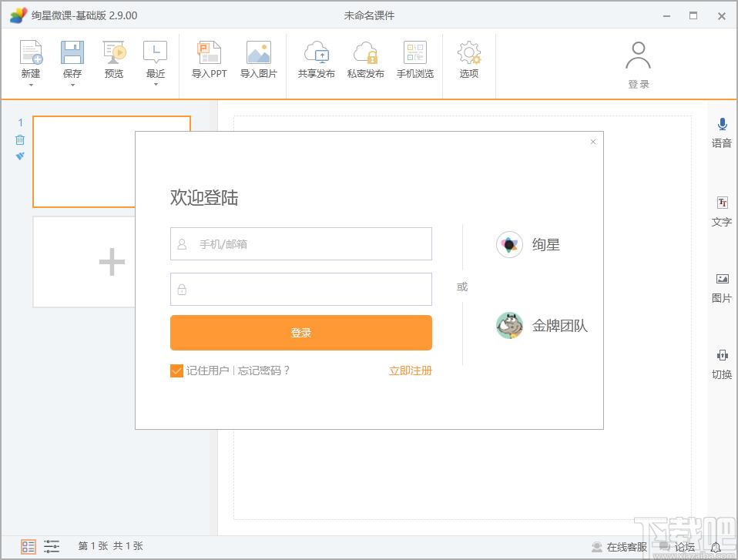This screenshot has height=560, width=738.
Task: Focus the 手机/邮箱 account field
Action: click(301, 243)
